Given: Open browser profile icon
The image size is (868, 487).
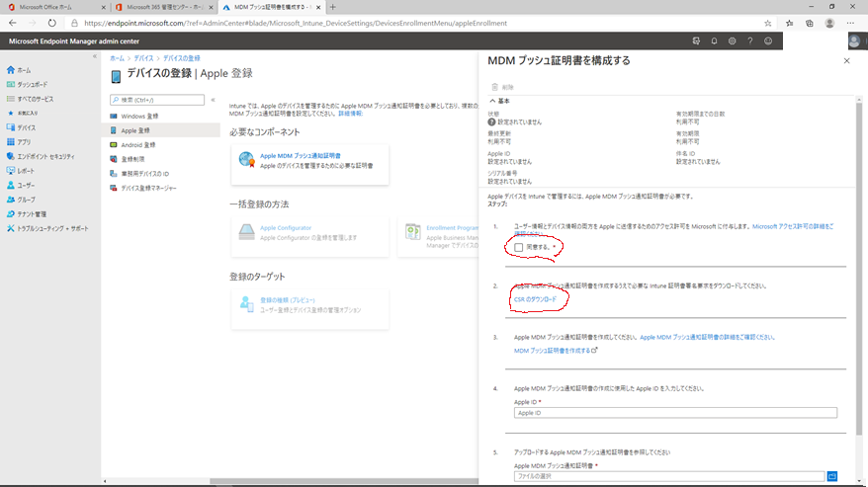Looking at the screenshot, I should [829, 24].
